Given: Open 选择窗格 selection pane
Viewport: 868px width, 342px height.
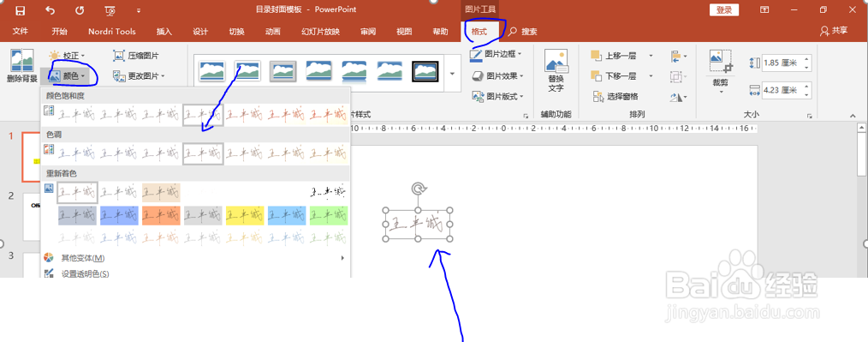Looking at the screenshot, I should [x=615, y=97].
